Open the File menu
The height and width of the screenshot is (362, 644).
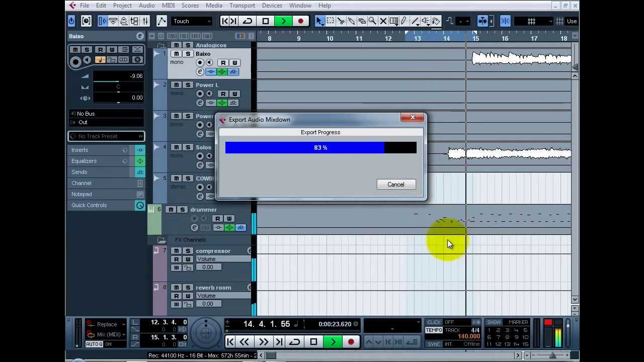coord(85,6)
